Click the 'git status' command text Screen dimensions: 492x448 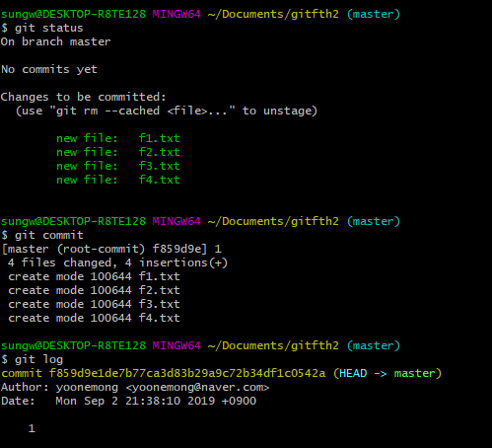coord(49,28)
